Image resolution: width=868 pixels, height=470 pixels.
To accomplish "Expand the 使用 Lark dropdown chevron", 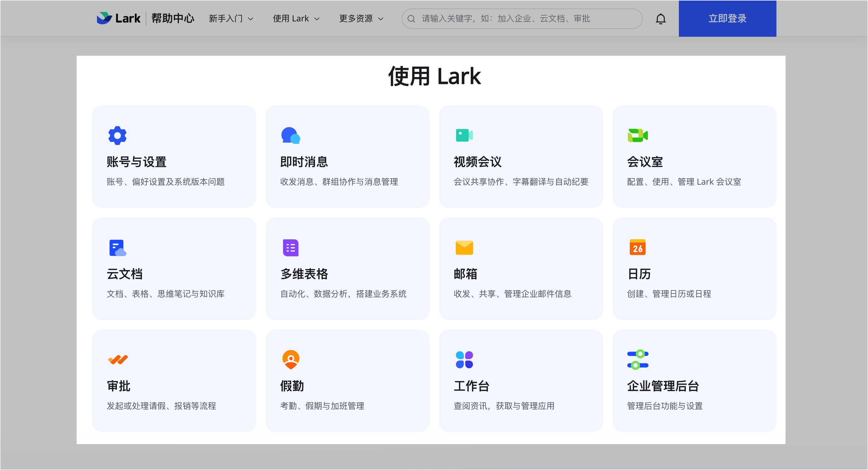I will click(317, 19).
